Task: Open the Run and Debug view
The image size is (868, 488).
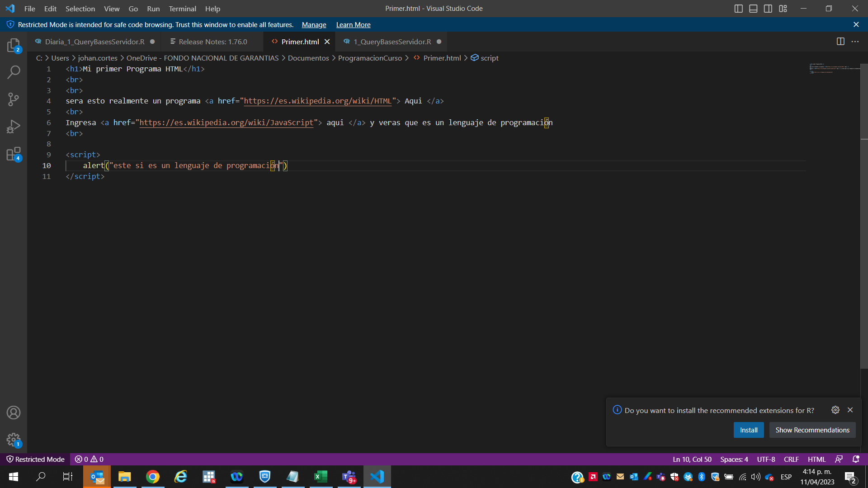Action: (x=14, y=127)
